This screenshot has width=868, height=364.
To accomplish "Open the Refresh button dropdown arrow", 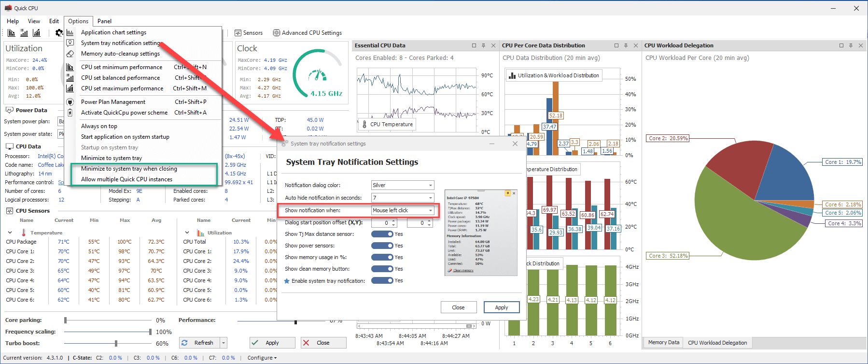I will (x=223, y=343).
